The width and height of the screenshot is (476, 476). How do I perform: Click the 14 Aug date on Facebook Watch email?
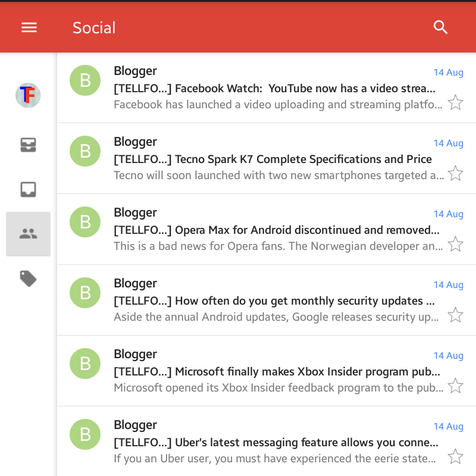coord(448,73)
